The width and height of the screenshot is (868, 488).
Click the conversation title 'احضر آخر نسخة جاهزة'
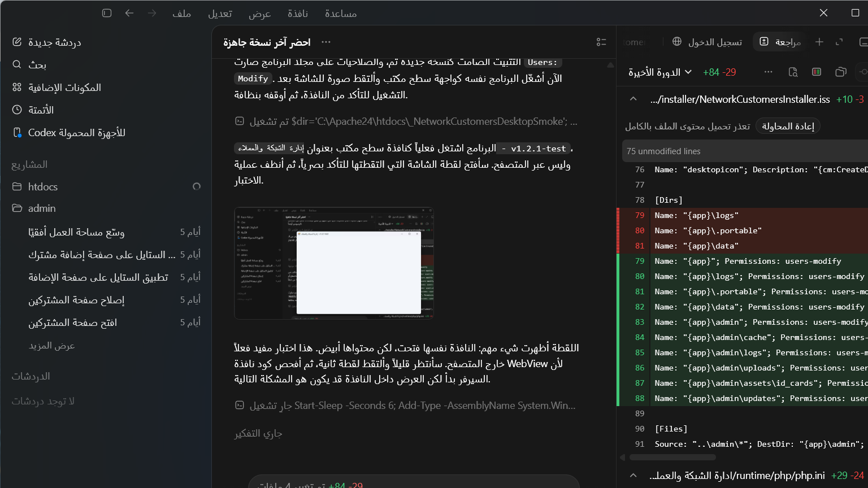(x=267, y=42)
